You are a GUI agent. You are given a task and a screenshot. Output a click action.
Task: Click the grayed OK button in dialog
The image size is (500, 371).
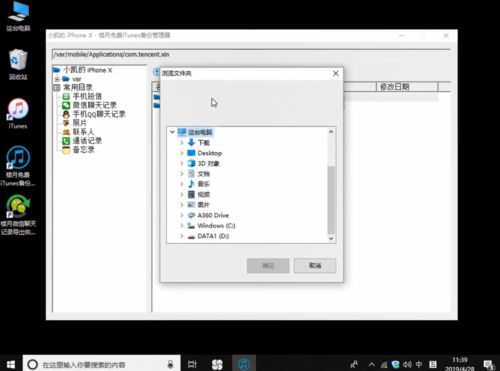[x=268, y=266]
